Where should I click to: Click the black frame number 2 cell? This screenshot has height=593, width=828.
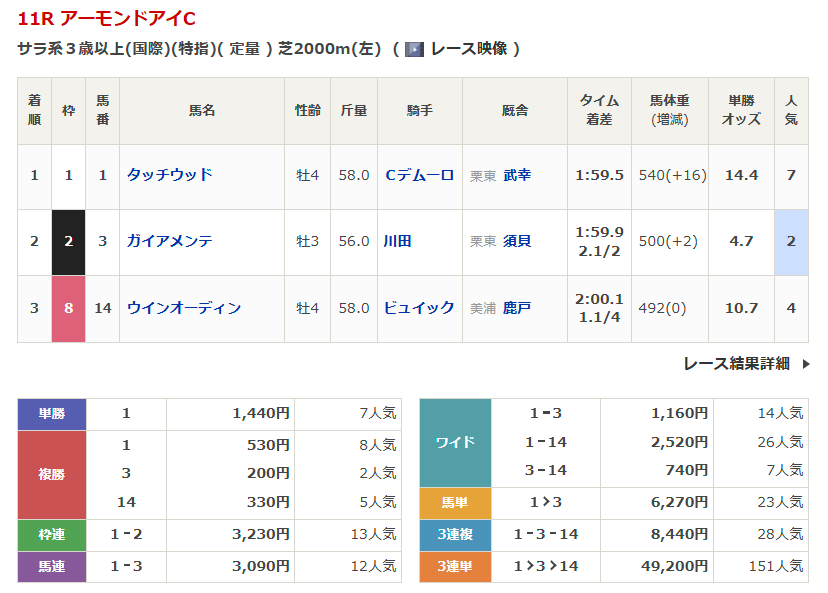pyautogui.click(x=69, y=241)
